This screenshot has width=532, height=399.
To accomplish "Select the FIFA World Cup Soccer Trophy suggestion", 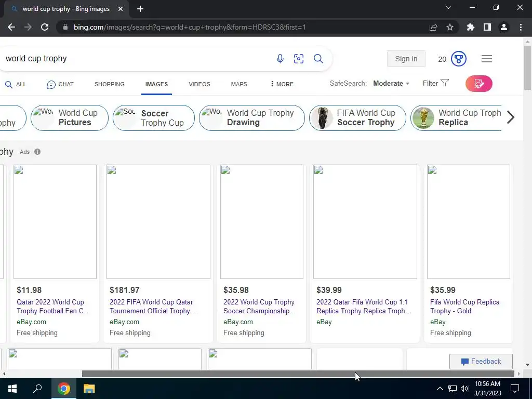I will click(x=357, y=118).
